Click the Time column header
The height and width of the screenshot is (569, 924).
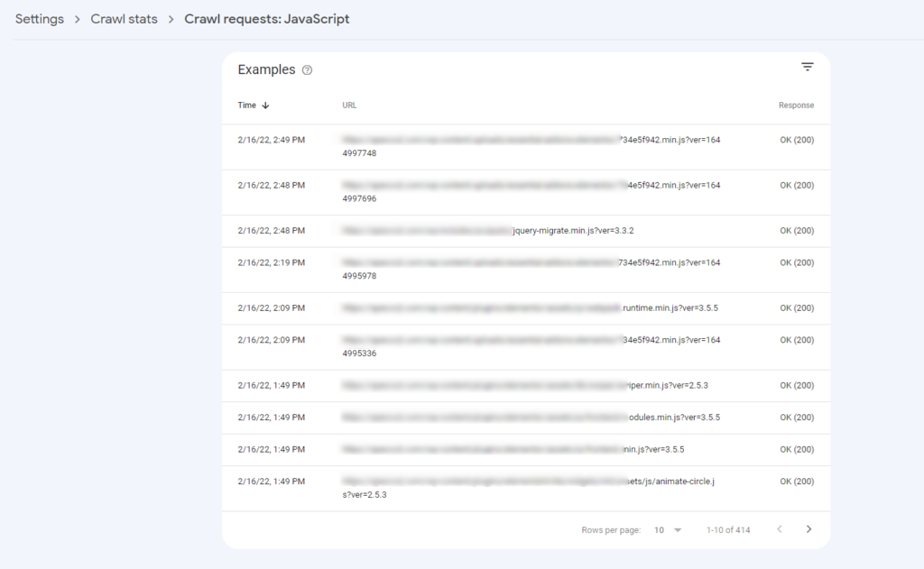point(247,106)
